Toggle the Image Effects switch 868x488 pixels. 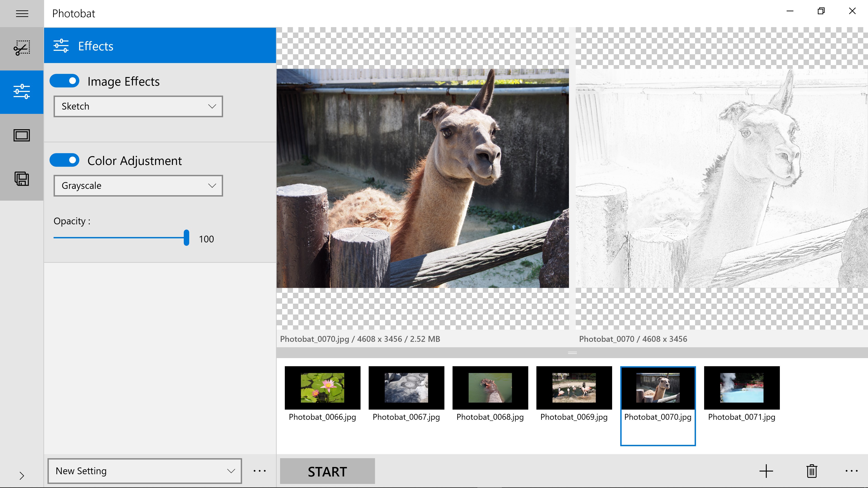coord(65,81)
